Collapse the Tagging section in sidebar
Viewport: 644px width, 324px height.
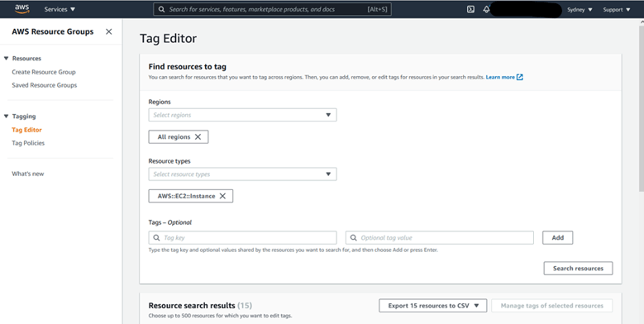coord(6,117)
